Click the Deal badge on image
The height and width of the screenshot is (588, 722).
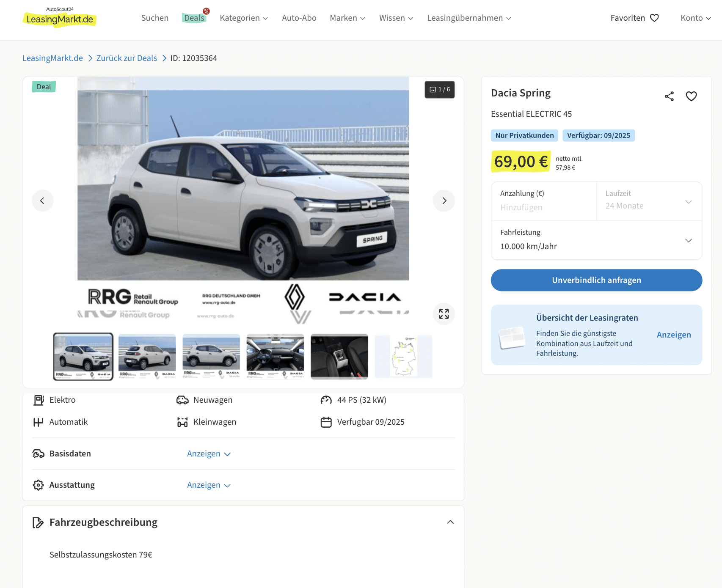pos(44,87)
